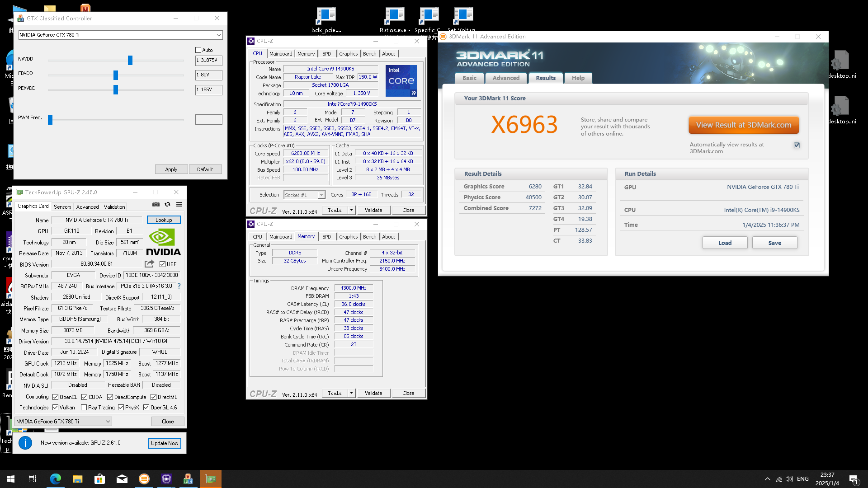Viewport: 868px width, 488px height.
Task: Toggle the DirectCompute checkbox
Action: pyautogui.click(x=110, y=397)
